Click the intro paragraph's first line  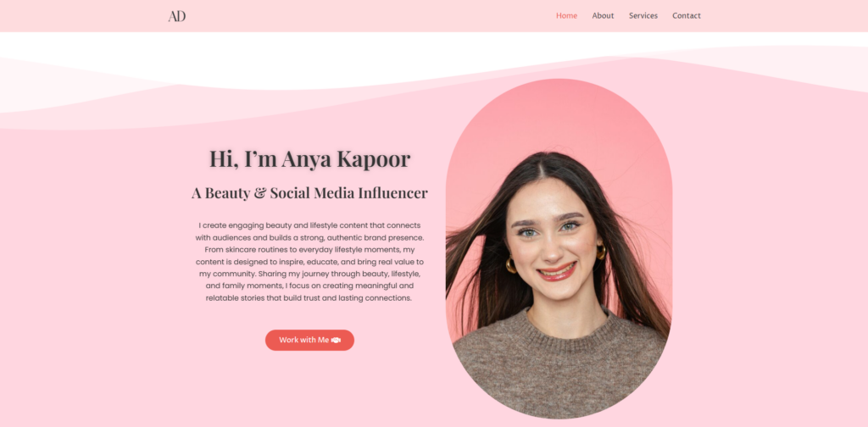[x=309, y=225]
